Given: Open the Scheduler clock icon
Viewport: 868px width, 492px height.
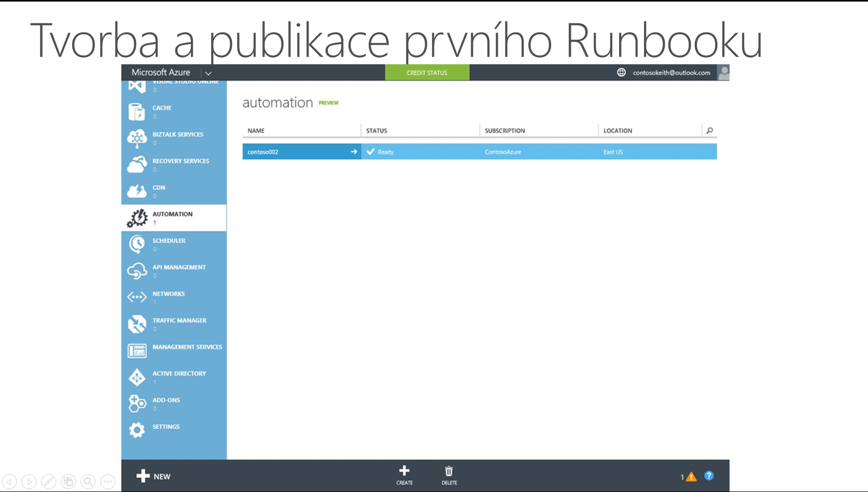Looking at the screenshot, I should point(137,245).
